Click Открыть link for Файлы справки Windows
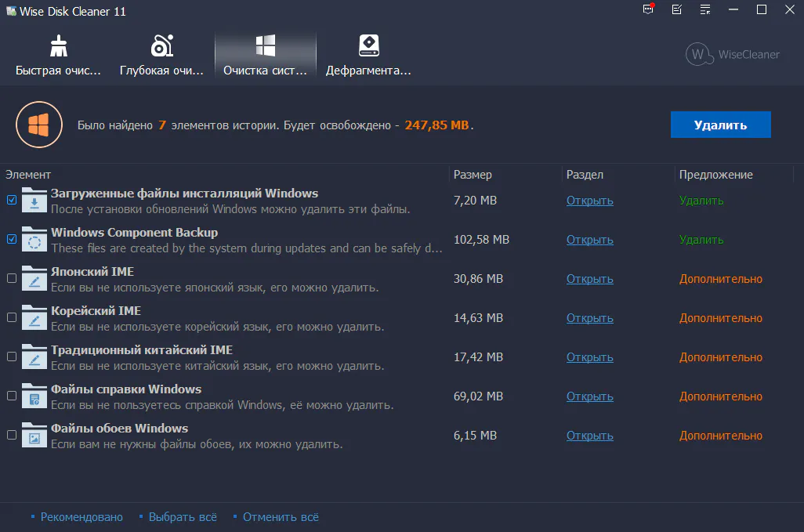Viewport: 804px width, 532px height. (589, 396)
